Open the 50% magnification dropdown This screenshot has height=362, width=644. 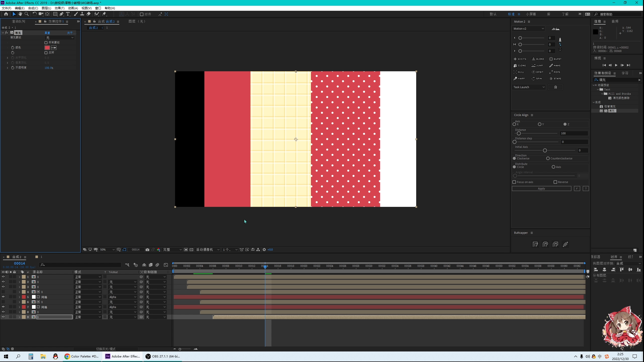(107, 250)
